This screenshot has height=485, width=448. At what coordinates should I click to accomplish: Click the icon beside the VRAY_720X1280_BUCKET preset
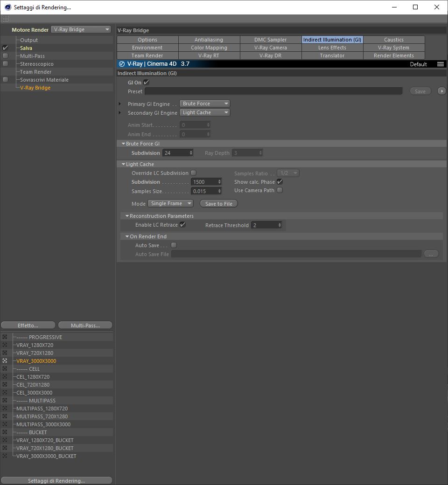click(x=5, y=448)
